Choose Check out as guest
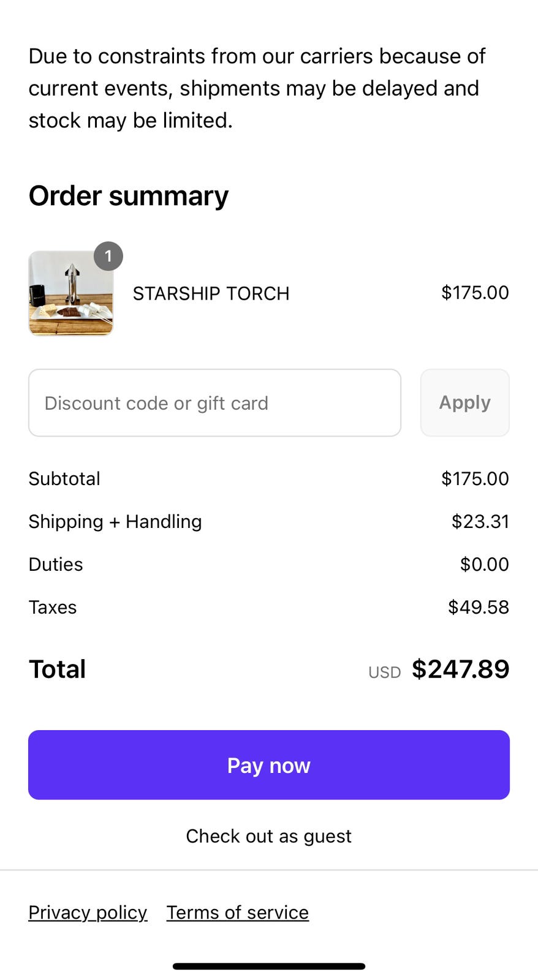The height and width of the screenshot is (980, 538). click(268, 836)
